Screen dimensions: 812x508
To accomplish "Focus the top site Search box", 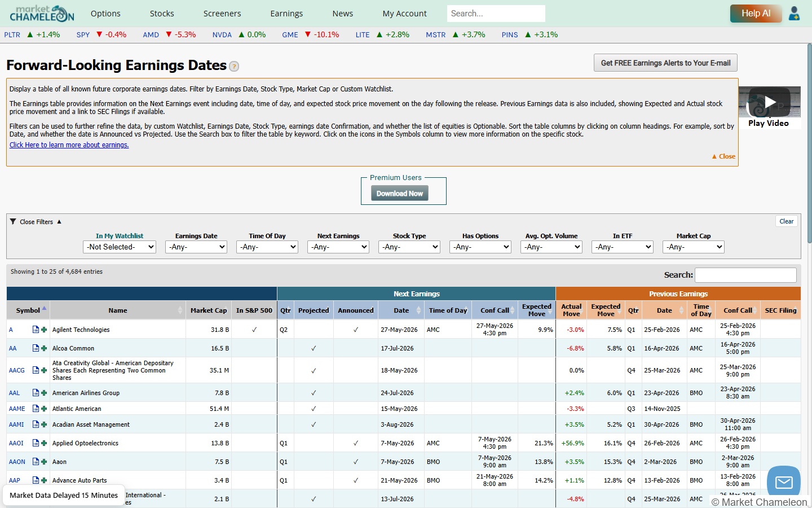I will (496, 14).
